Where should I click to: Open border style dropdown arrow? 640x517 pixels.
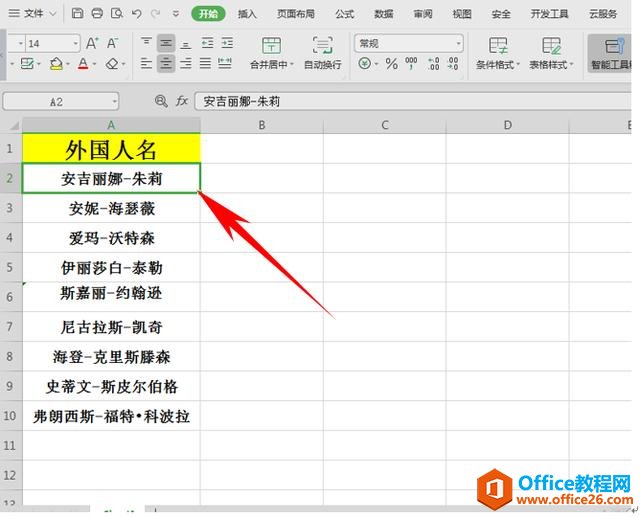(38, 64)
